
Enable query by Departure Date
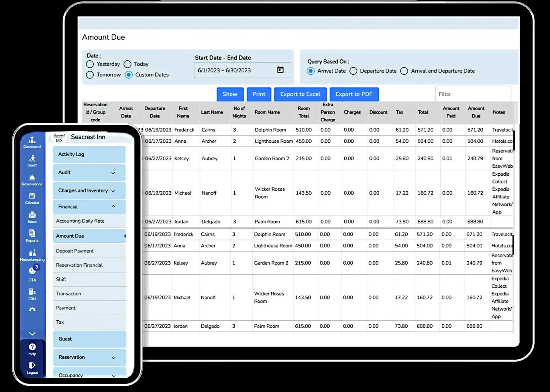point(353,71)
